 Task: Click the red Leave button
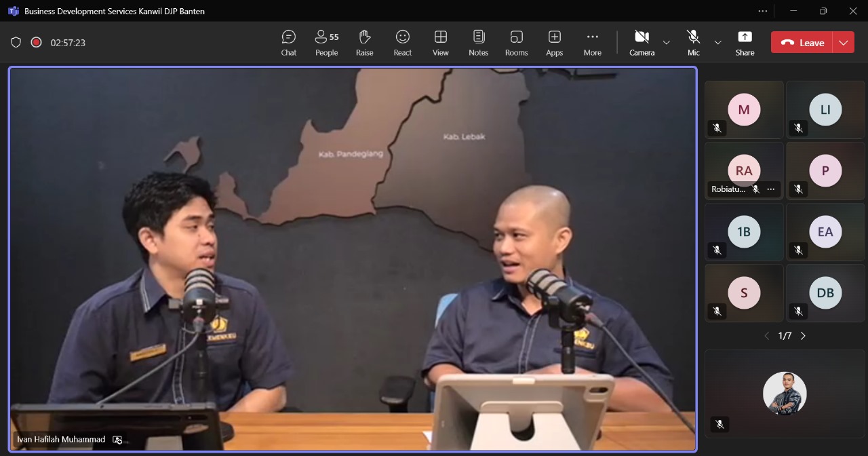802,42
